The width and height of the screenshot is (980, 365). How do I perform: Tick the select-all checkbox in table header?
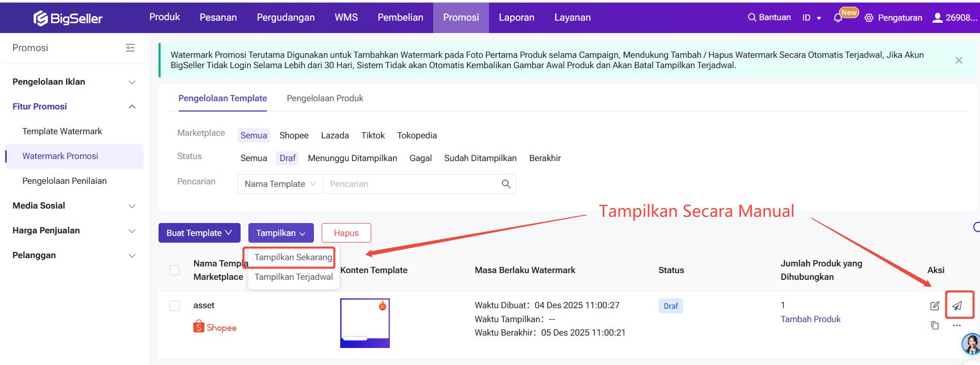[x=175, y=270]
